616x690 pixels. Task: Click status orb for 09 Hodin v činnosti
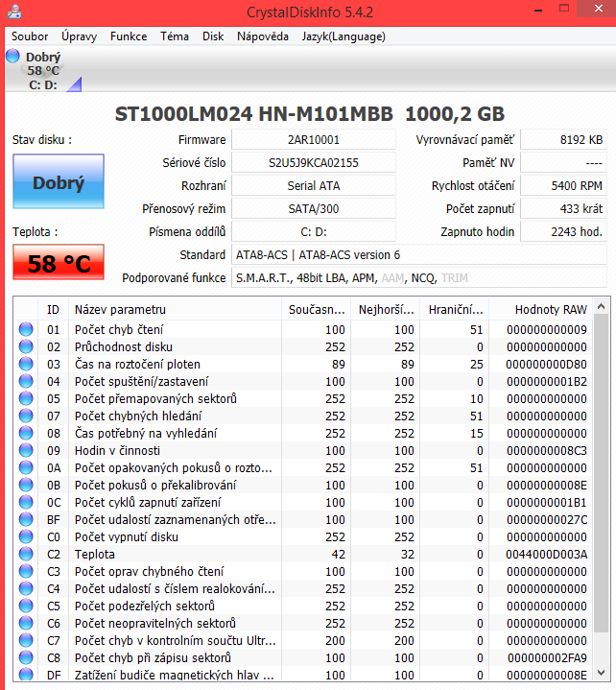[x=26, y=450]
